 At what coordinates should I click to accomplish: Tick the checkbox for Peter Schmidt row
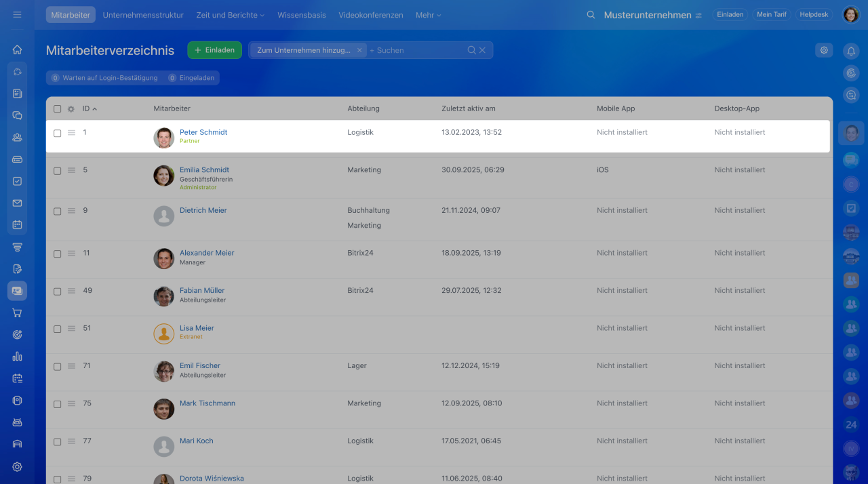(x=58, y=134)
